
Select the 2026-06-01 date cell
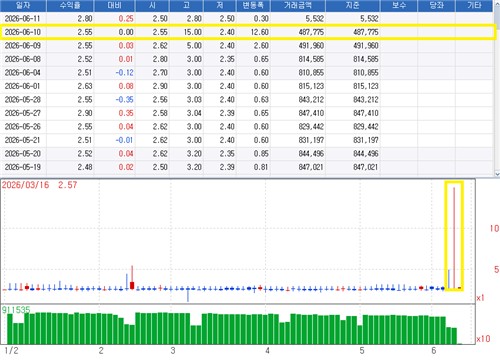(23, 86)
